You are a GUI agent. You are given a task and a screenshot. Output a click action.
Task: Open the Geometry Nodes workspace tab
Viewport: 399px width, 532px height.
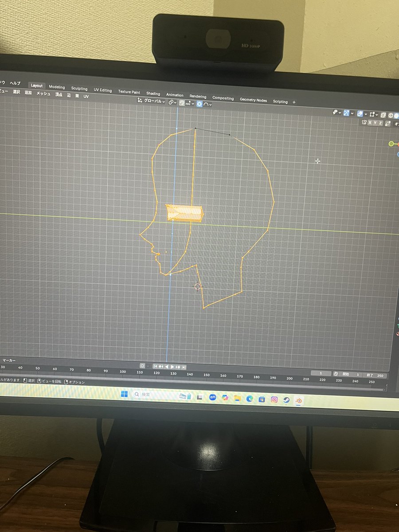(x=253, y=100)
